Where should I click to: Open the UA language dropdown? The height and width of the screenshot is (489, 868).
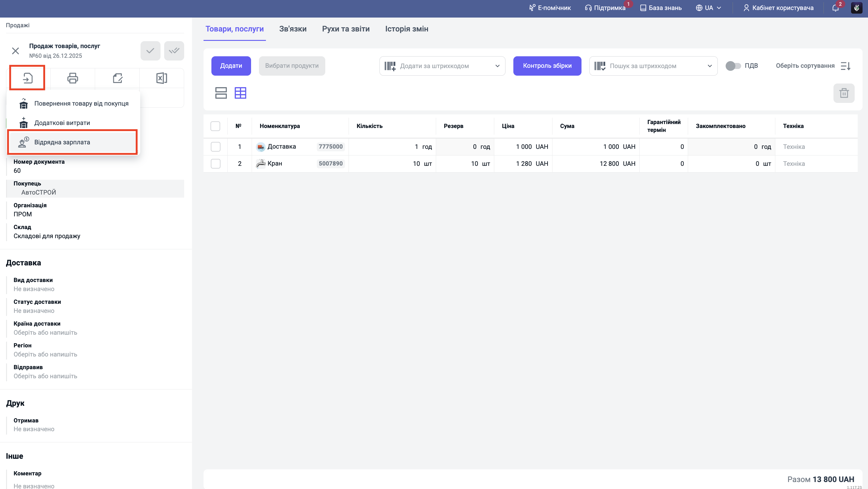(x=708, y=8)
